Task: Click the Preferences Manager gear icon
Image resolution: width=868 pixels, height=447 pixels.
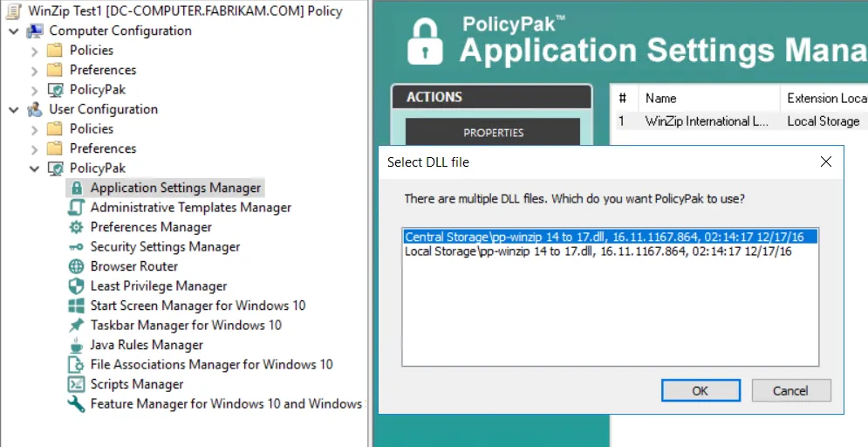Action: pyautogui.click(x=76, y=227)
